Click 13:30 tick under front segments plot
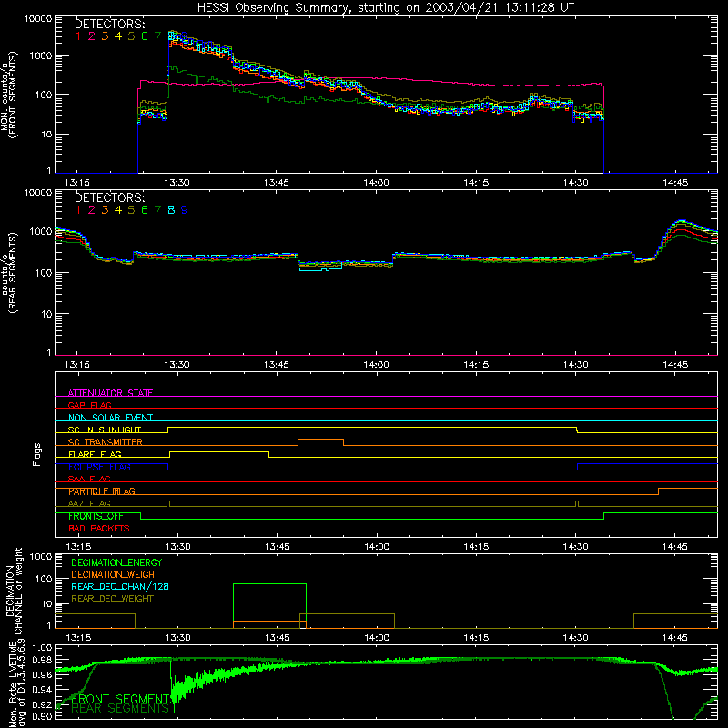Screen dimensions: 728x728 [177, 183]
